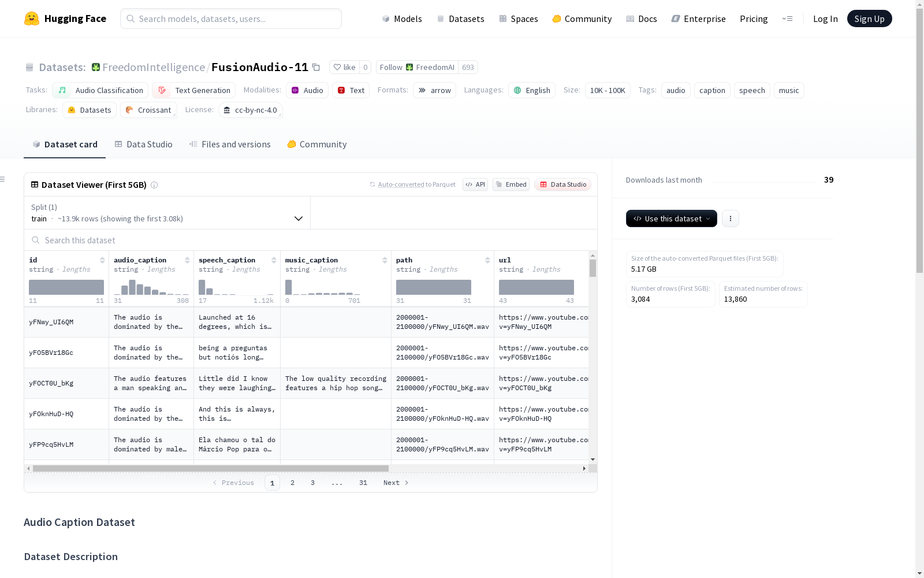
Task: Click the arrow format tag
Action: point(434,90)
